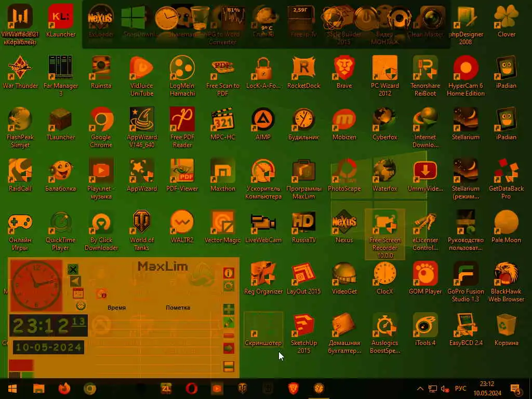The width and height of the screenshot is (532, 399).
Task: Select the Internet Download Manager icon
Action: coord(425,128)
